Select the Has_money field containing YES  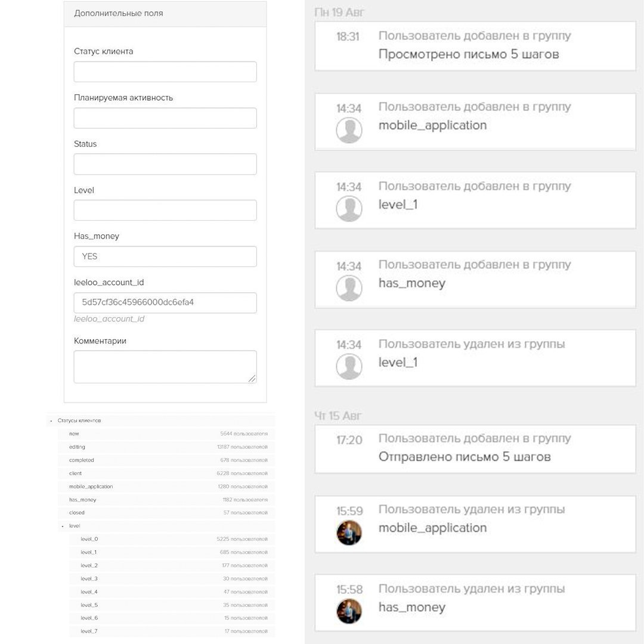(x=165, y=256)
